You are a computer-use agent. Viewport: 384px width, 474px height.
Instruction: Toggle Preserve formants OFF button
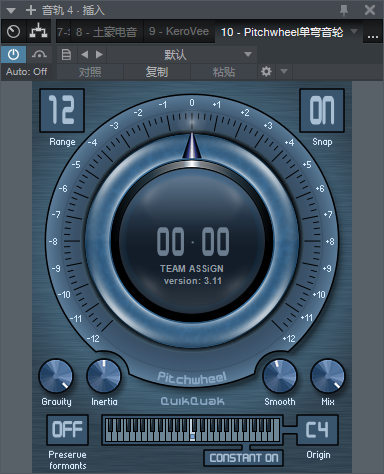pyautogui.click(x=67, y=430)
